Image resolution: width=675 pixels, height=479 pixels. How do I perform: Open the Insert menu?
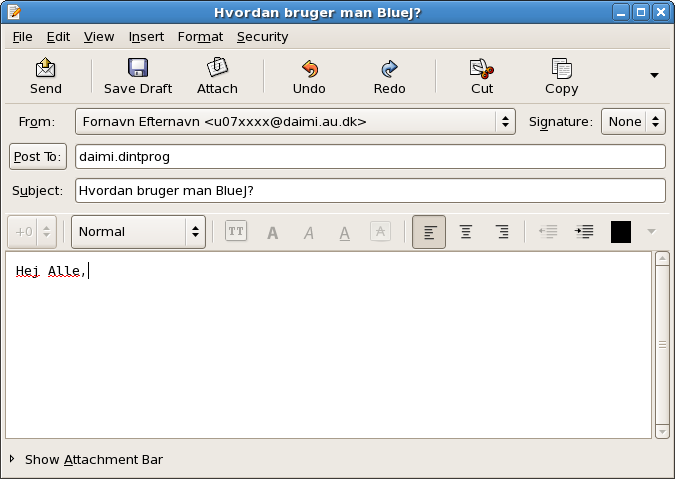pyautogui.click(x=146, y=37)
